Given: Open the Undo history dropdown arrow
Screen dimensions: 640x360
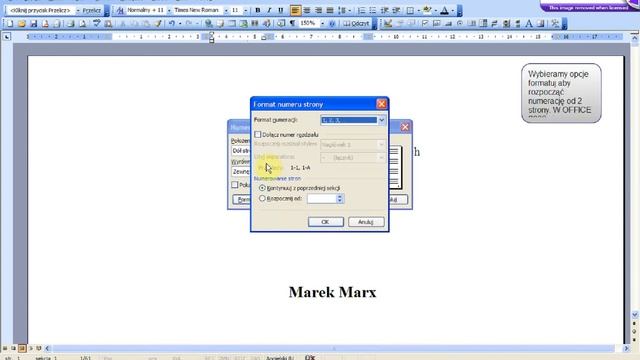Looking at the screenshot, I should point(180,24).
